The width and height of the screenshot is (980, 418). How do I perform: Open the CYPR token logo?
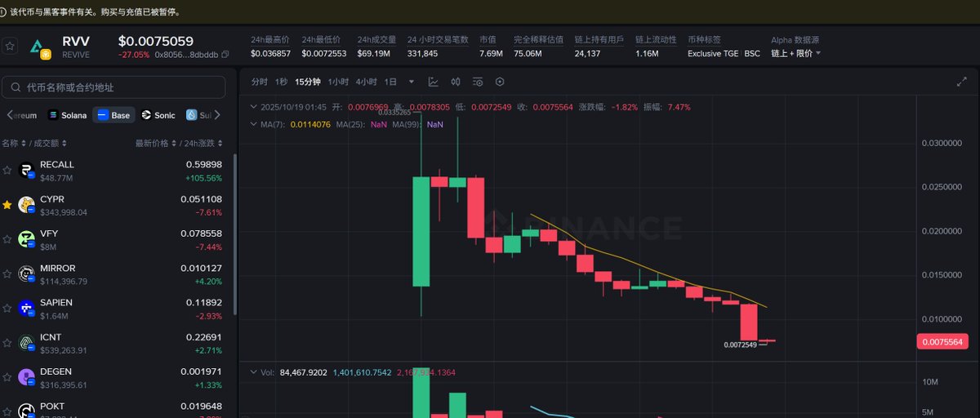[x=26, y=204]
